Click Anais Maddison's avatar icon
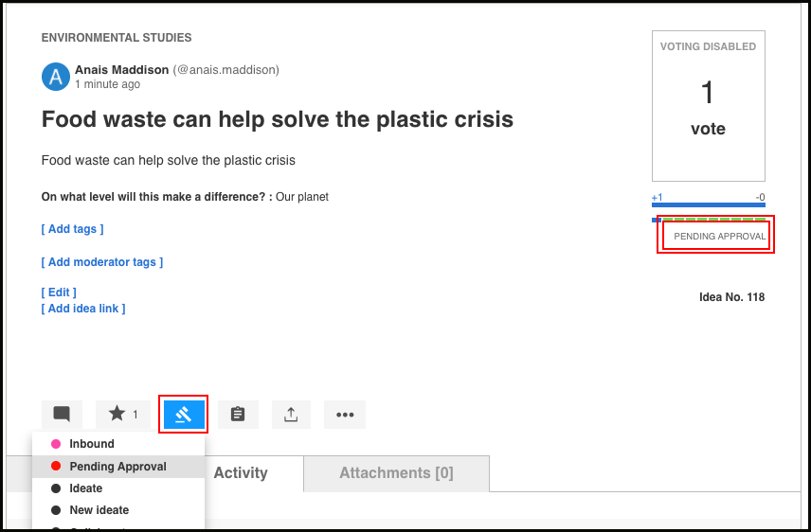811x532 pixels. [56, 77]
